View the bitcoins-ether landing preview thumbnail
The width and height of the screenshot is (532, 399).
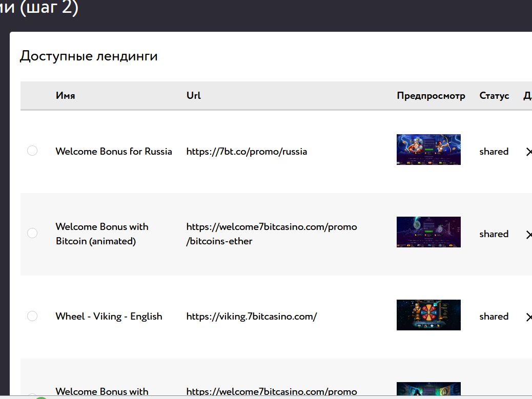428,232
